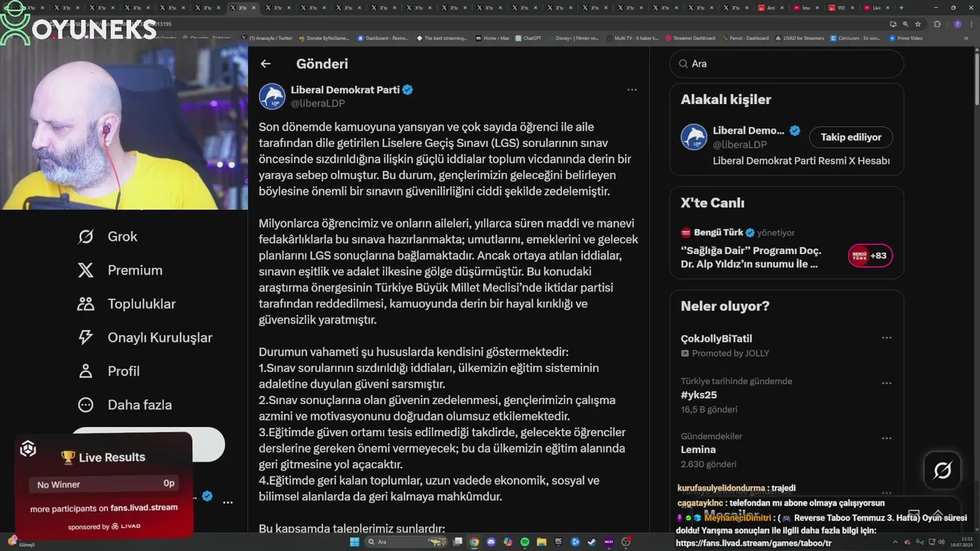Open LDP avatar in Alakalı kişiler
The width and height of the screenshot is (980, 551).
point(694,137)
